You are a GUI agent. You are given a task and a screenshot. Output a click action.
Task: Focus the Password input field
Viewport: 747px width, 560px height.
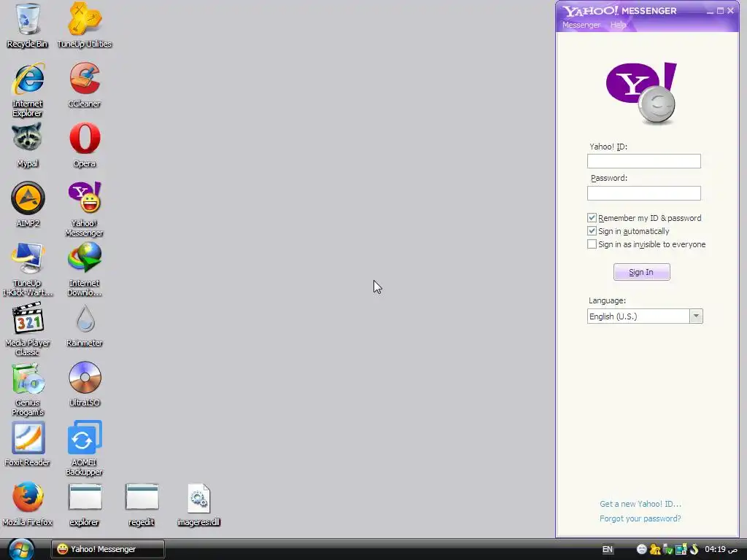[644, 193]
